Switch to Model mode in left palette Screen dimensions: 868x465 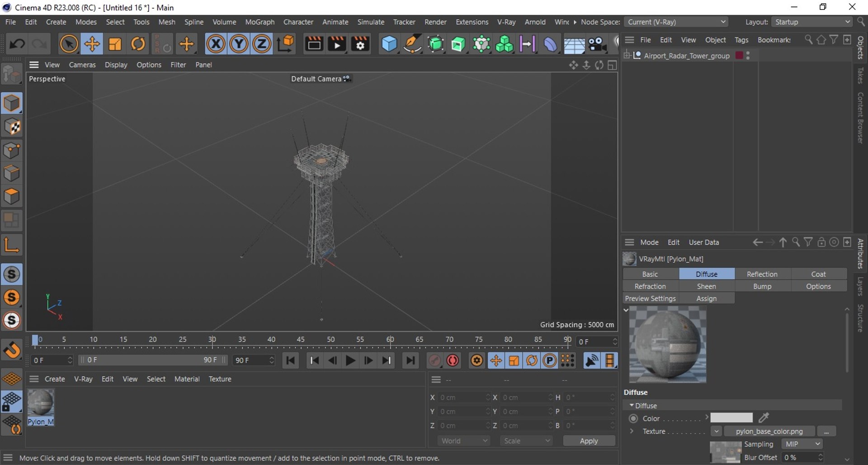[x=11, y=104]
